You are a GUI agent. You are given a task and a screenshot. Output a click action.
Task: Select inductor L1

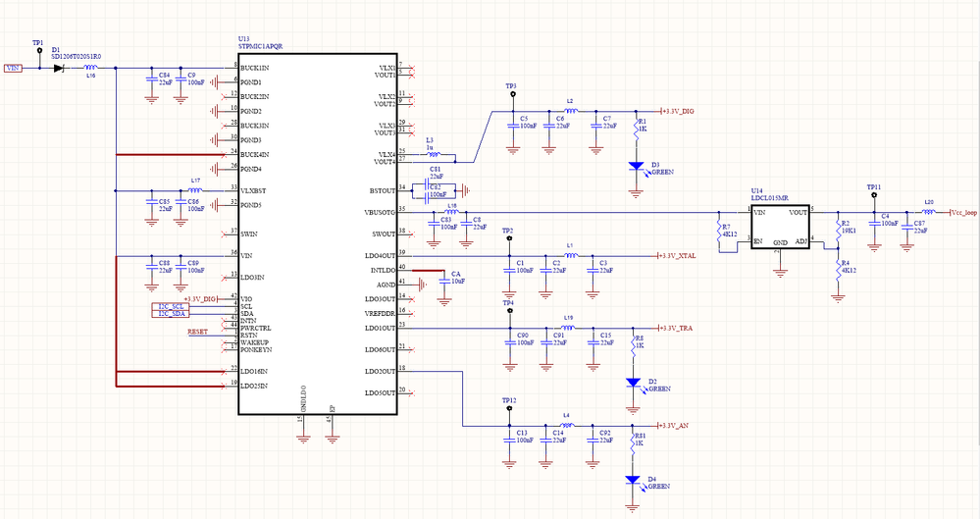pyautogui.click(x=570, y=255)
